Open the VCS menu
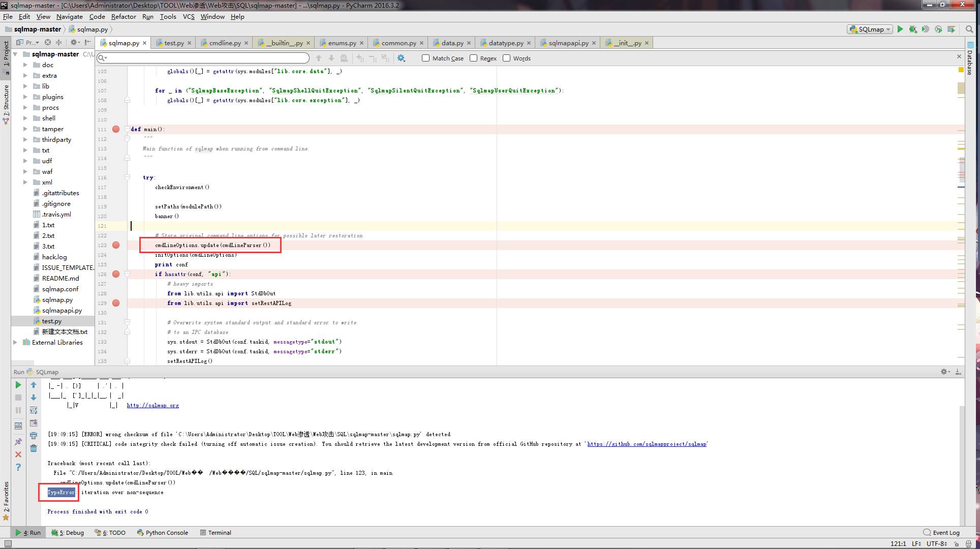The width and height of the screenshot is (980, 549). click(189, 16)
